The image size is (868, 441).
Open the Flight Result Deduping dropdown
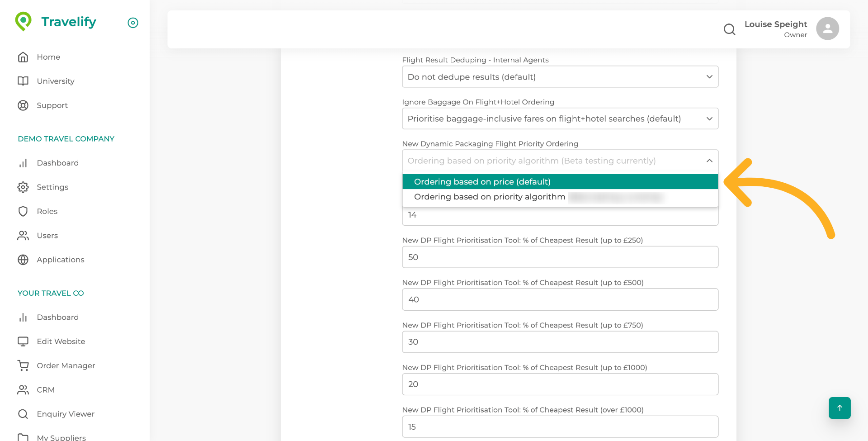click(560, 76)
